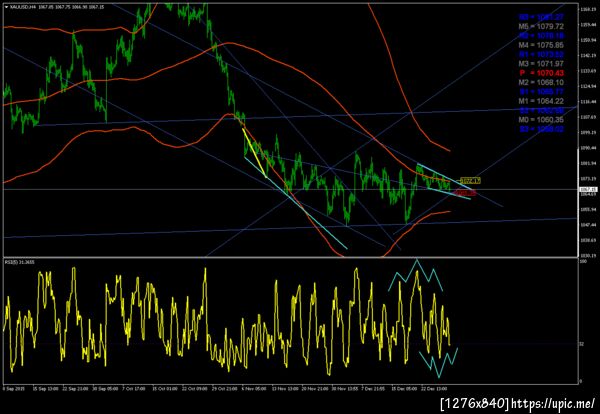
Task: Click the yellow price tag at wedge apex
Action: (x=470, y=180)
